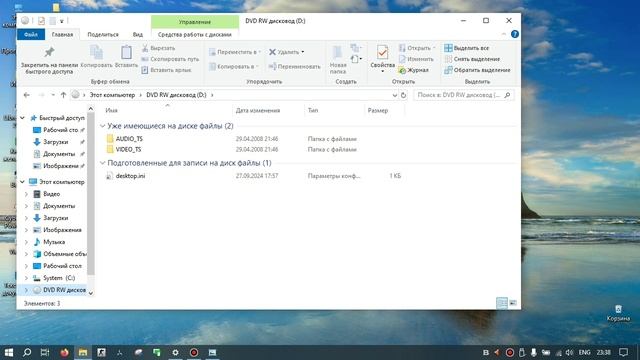Click the navigation pane vertical scrollbar
640x360 pixels.
pyautogui.click(x=91, y=194)
